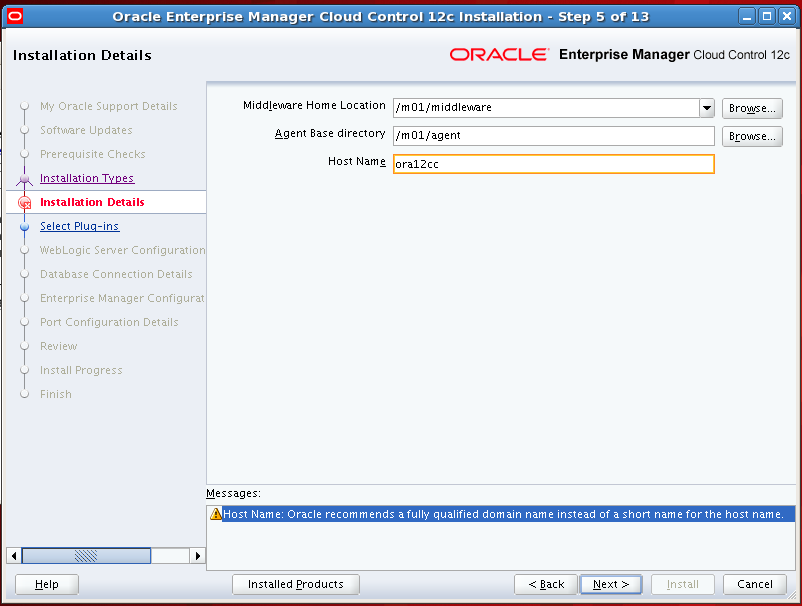Minimize the installer window
802x606 pixels.
(747, 16)
